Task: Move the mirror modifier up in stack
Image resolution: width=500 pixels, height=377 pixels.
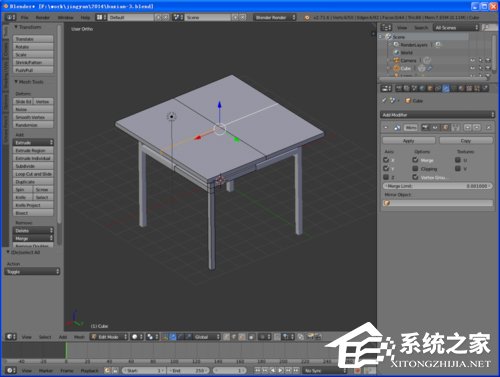Action: tap(468, 127)
